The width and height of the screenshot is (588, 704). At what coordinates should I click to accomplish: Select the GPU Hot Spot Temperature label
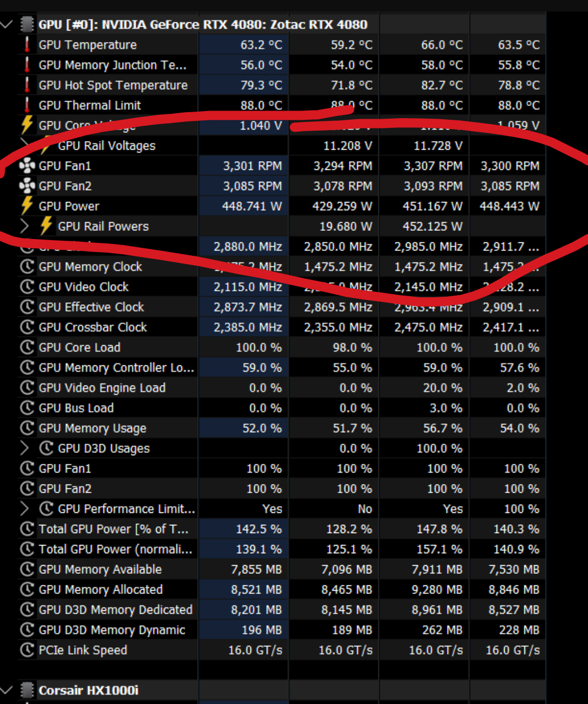tap(113, 85)
